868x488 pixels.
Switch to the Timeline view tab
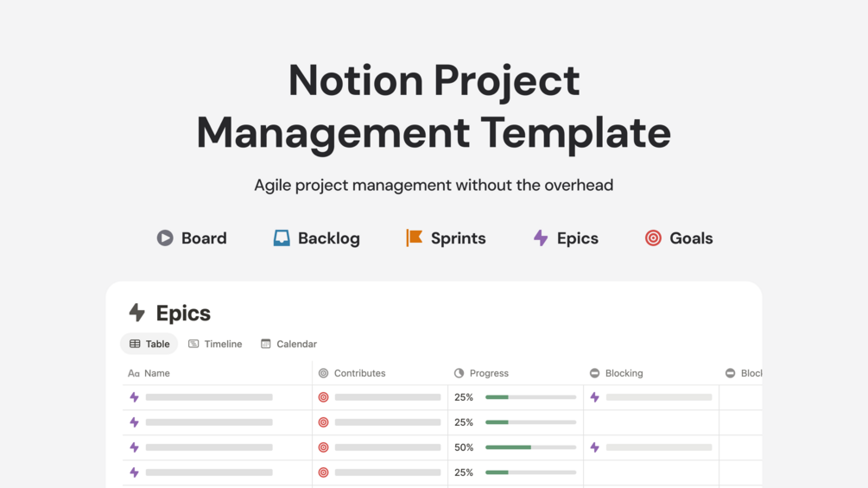click(215, 344)
